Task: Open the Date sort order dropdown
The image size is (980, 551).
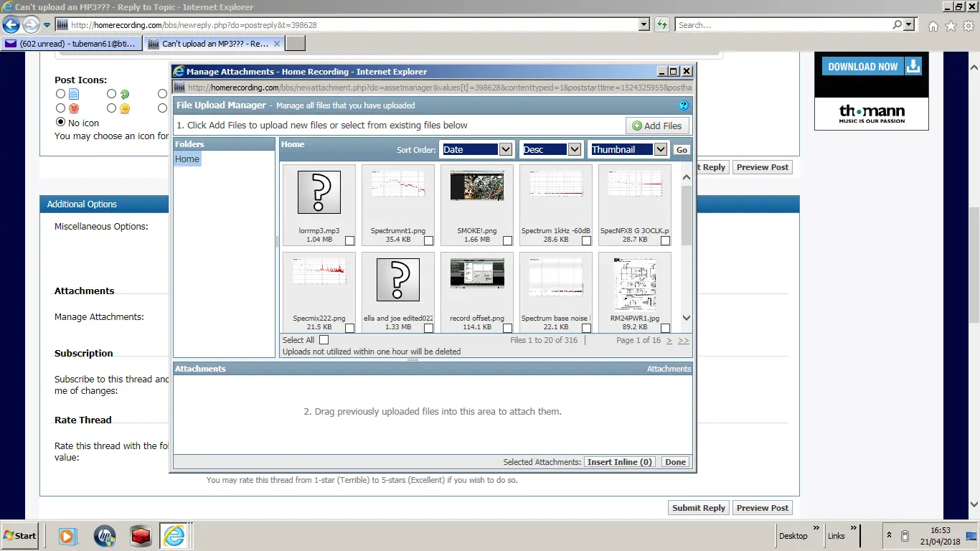Action: (x=506, y=149)
